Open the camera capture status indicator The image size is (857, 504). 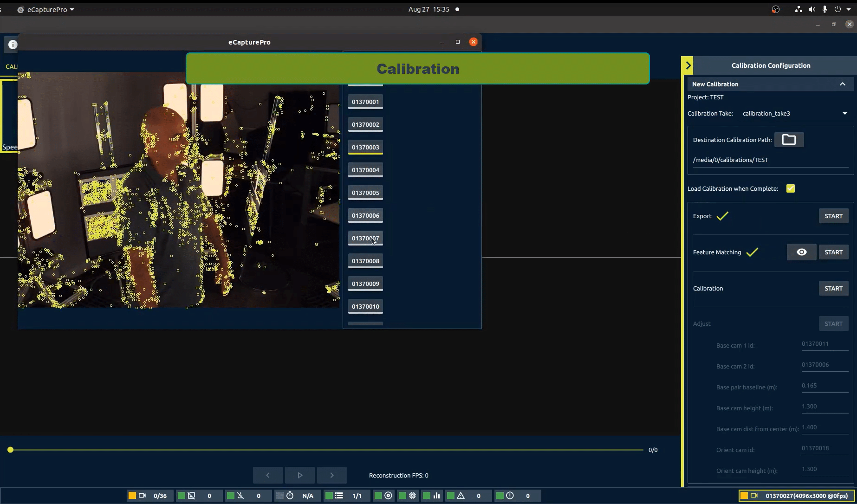click(142, 495)
